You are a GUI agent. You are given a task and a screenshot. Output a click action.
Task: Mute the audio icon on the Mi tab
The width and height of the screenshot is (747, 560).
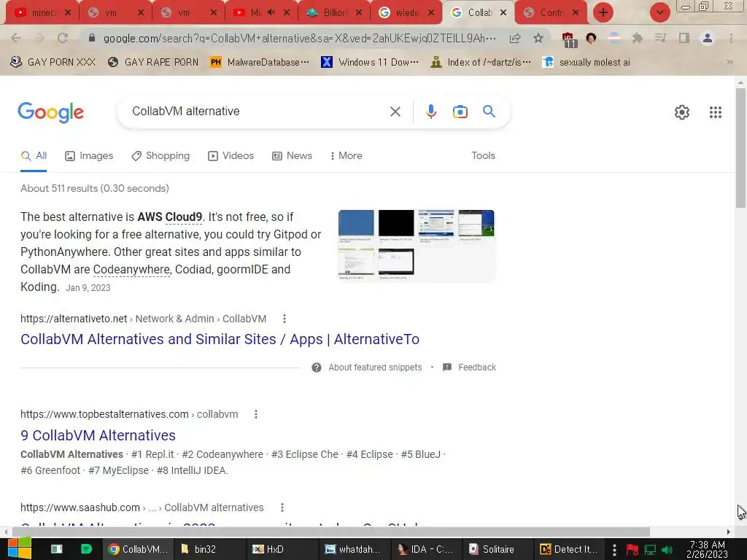pyautogui.click(x=271, y=12)
